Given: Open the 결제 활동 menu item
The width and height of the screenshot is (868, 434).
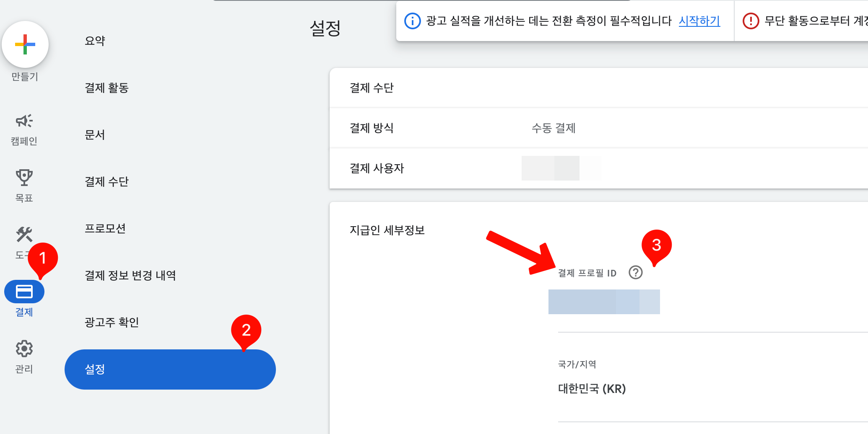Looking at the screenshot, I should [107, 88].
